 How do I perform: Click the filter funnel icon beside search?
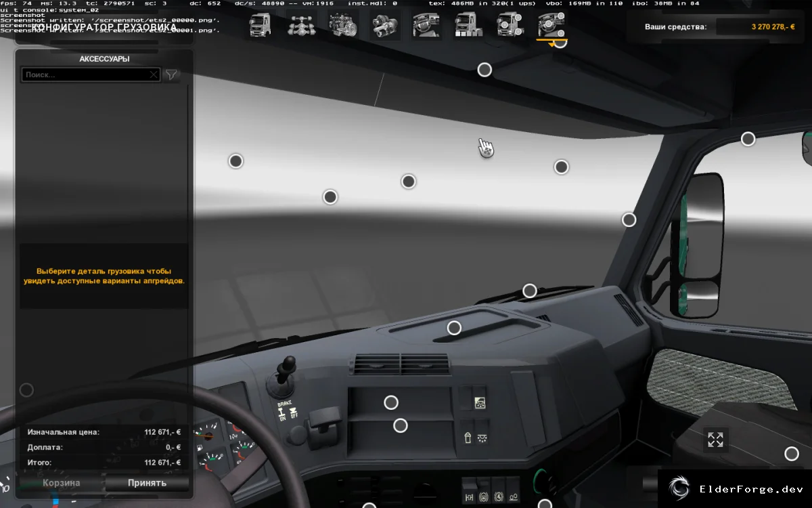point(172,75)
